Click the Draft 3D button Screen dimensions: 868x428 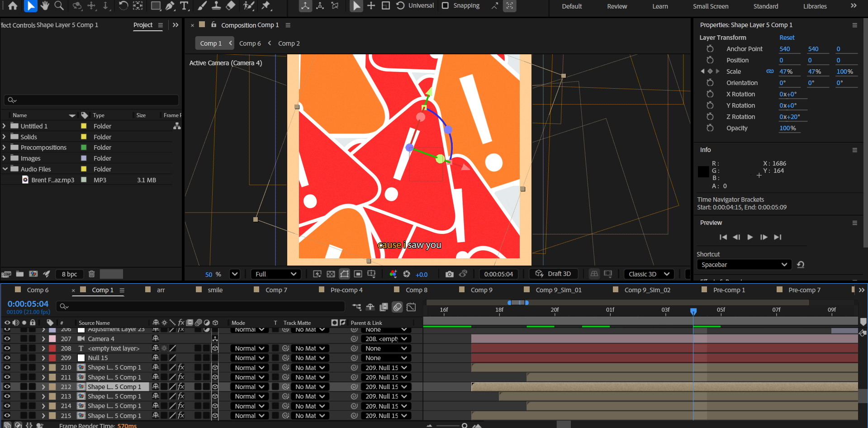(554, 274)
